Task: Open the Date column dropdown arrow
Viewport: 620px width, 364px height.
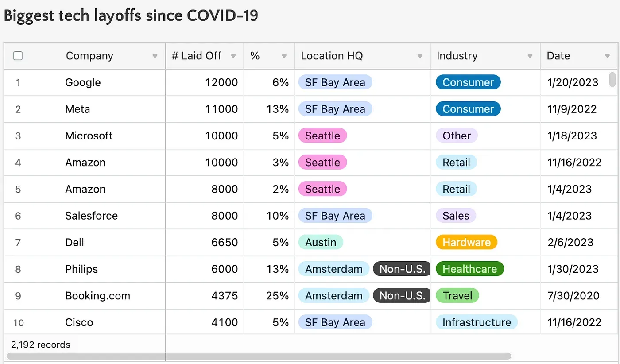Action: point(607,56)
